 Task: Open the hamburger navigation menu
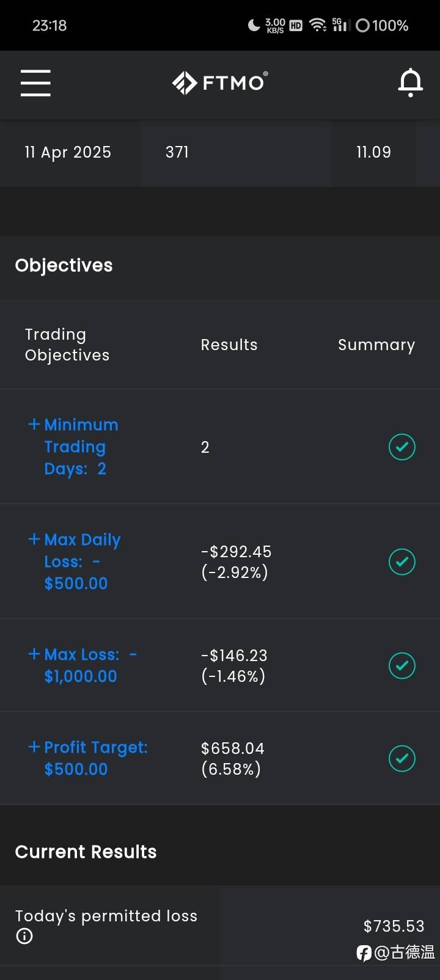click(35, 82)
